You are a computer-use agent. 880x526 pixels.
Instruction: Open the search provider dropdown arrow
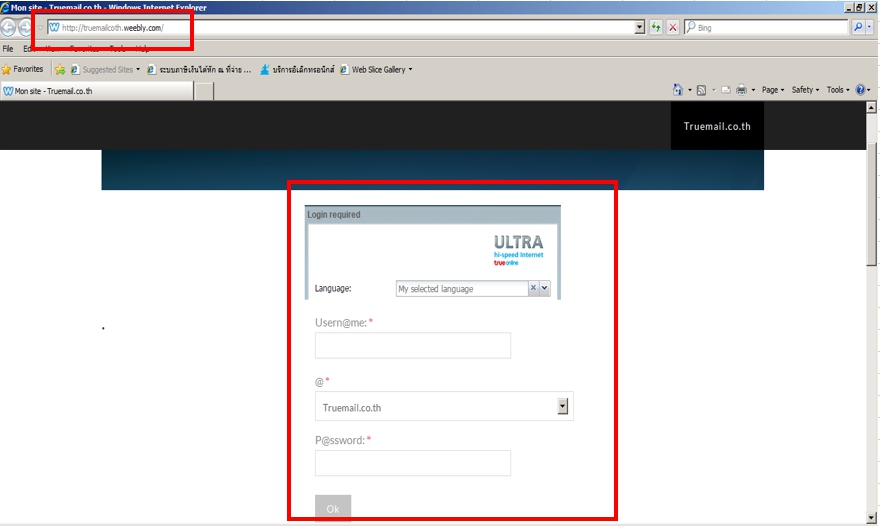869,27
